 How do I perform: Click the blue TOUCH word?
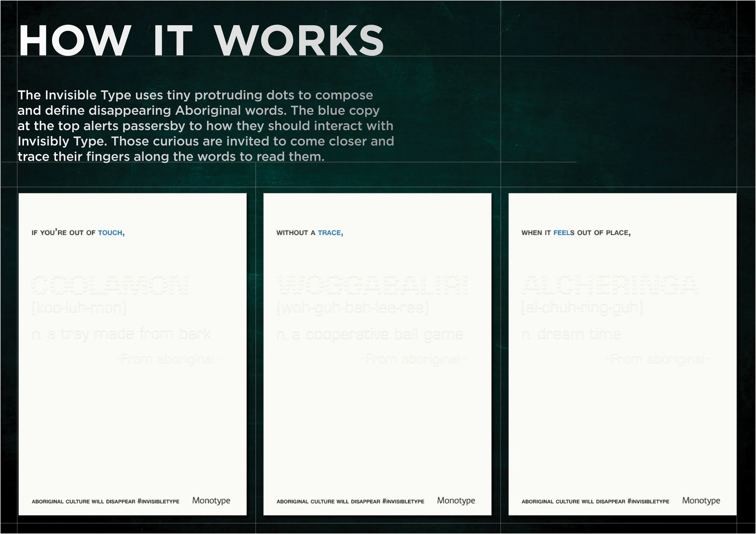[111, 233]
